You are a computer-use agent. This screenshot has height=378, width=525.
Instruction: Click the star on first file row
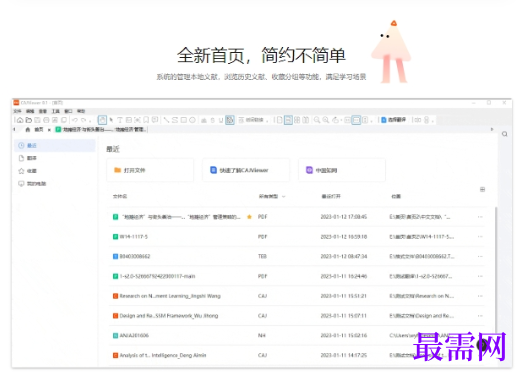click(249, 217)
